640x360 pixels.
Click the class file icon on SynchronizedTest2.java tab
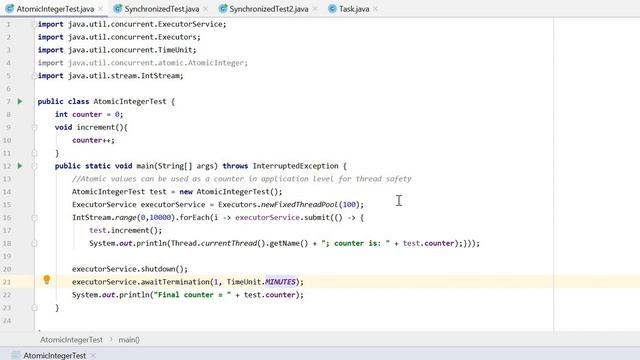click(223, 9)
